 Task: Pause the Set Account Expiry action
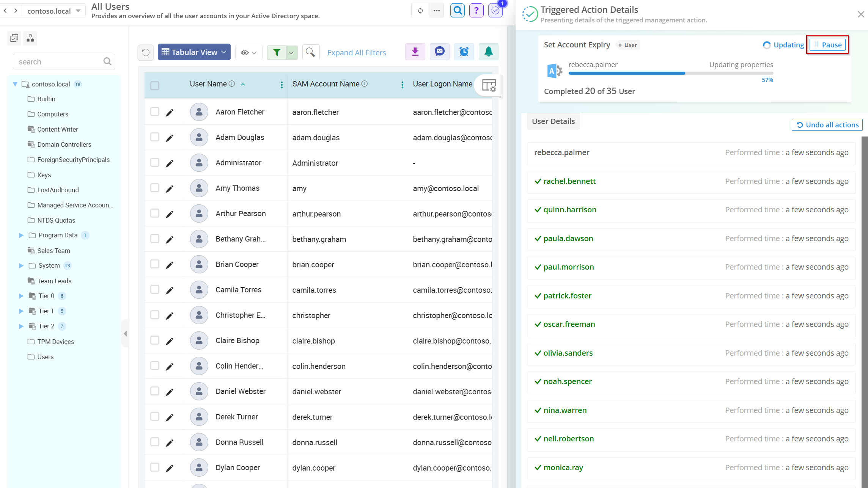pos(827,45)
